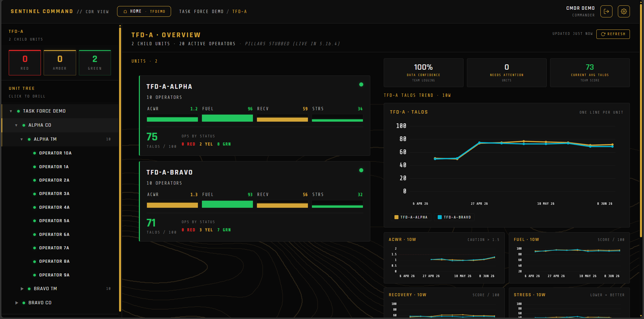Screen dimensions: 644x319
Task: Select Operator 10A in tree
Action: coord(60,153)
